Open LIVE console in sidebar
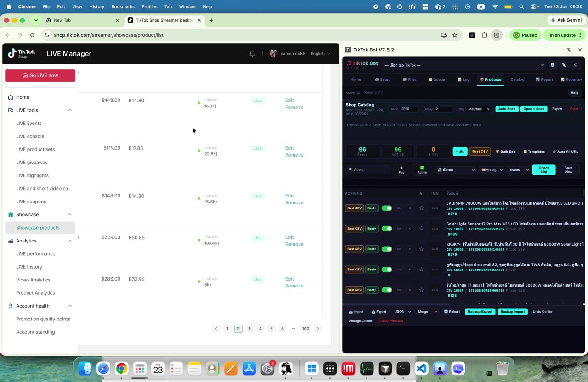588x382 pixels. tap(30, 136)
